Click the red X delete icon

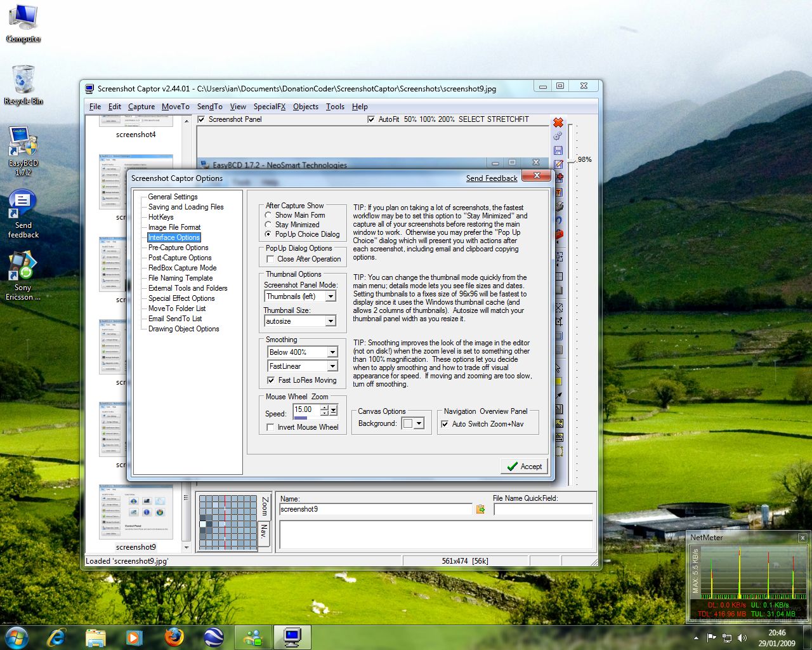click(x=558, y=123)
